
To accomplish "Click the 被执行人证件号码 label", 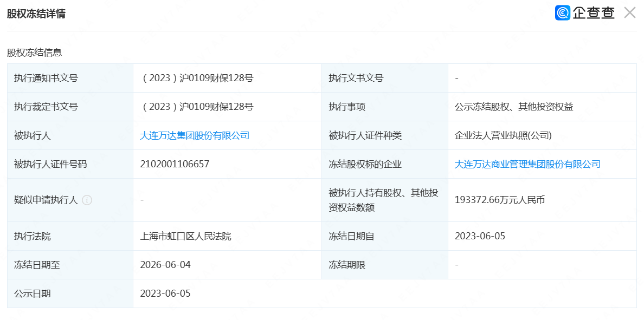I will pos(50,164).
